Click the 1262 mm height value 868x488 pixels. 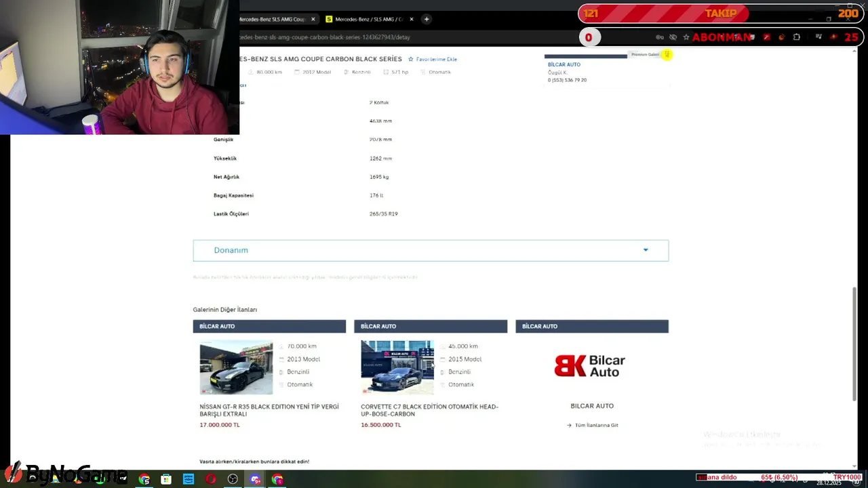coord(381,158)
